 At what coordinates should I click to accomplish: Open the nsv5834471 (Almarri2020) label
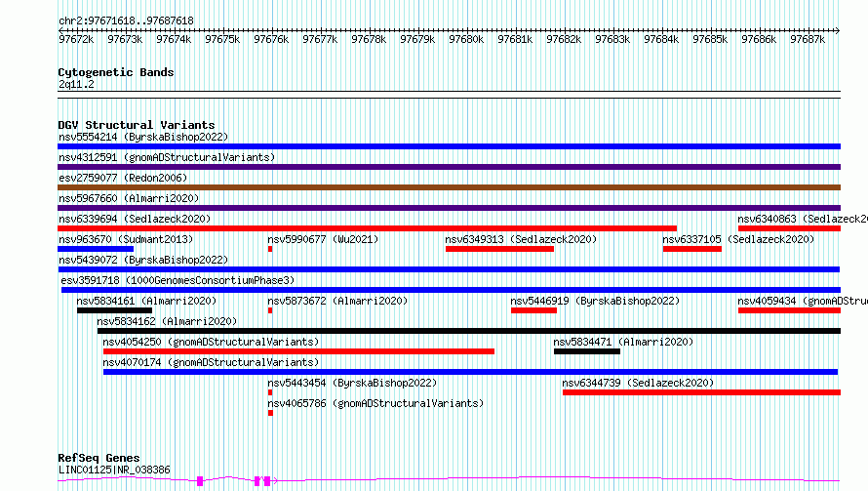[x=623, y=342]
